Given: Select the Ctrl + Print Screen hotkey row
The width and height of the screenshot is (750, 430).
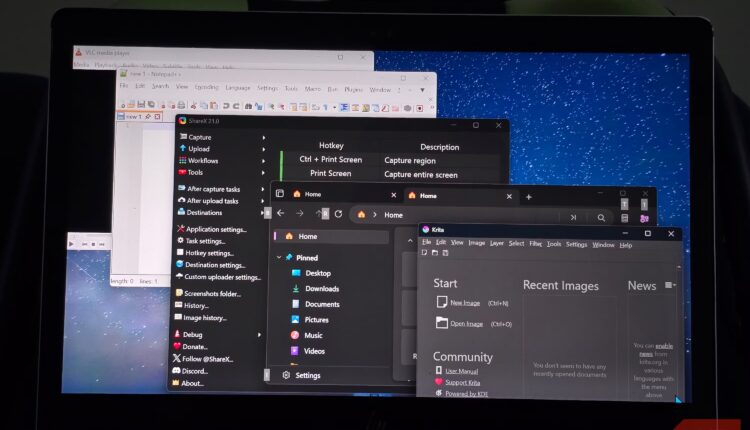Looking at the screenshot, I should tap(391, 160).
